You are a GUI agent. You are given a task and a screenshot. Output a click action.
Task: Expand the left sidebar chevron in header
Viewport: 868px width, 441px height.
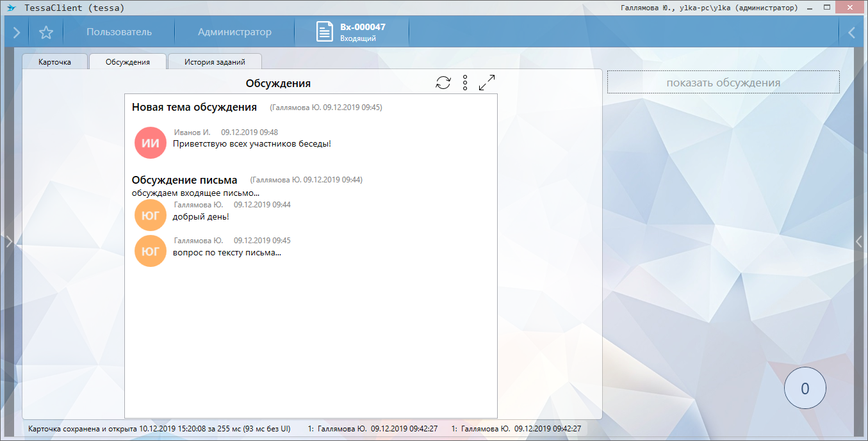click(17, 33)
